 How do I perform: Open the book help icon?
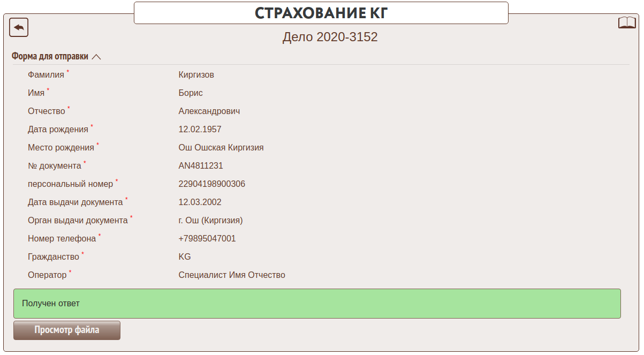point(627,22)
